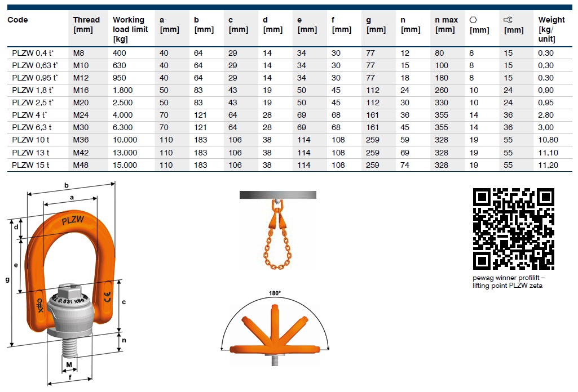Screen dimensions: 578x392
Task: Select the 'PLZW 13 t' code cell
Action: pyautogui.click(x=30, y=153)
